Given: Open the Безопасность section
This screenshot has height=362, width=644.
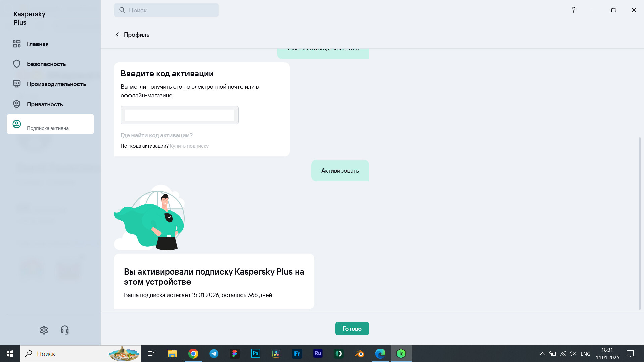Looking at the screenshot, I should 46,64.
